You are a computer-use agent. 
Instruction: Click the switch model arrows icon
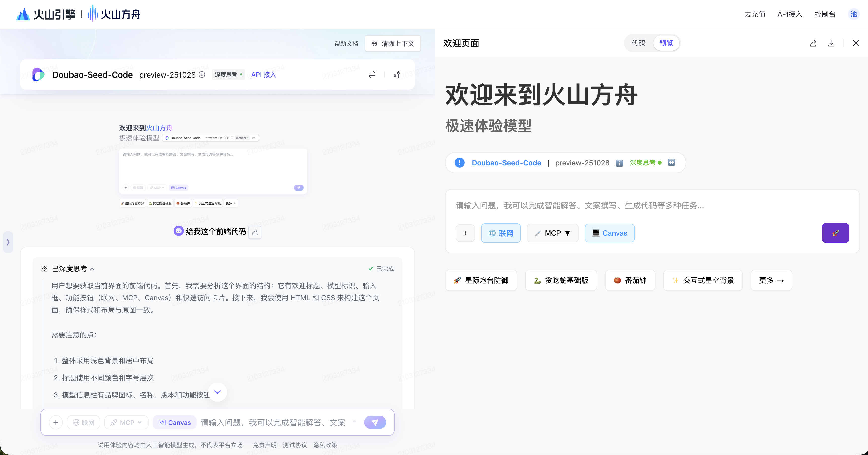coord(372,74)
